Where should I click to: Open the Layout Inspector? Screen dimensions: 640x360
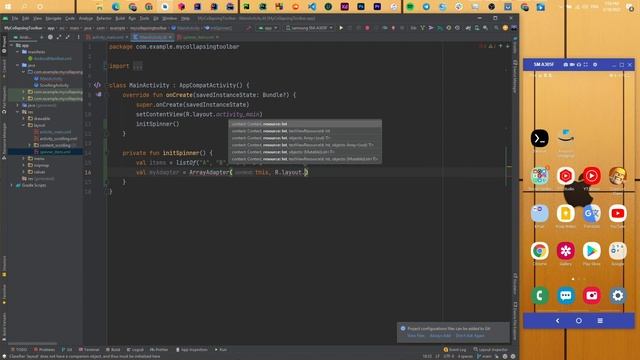point(490,350)
